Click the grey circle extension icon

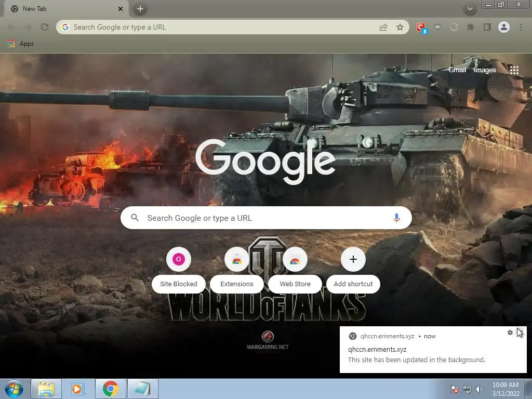pos(454,27)
